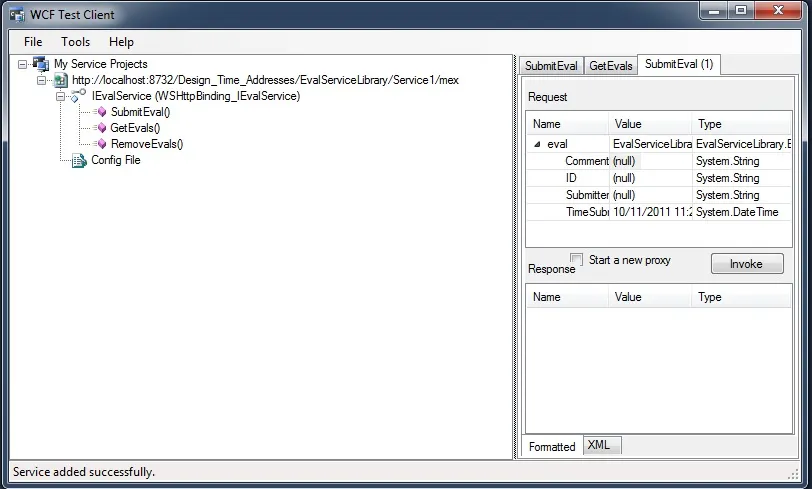Click the IEvalService contract interface icon
The image size is (812, 489).
click(78, 96)
